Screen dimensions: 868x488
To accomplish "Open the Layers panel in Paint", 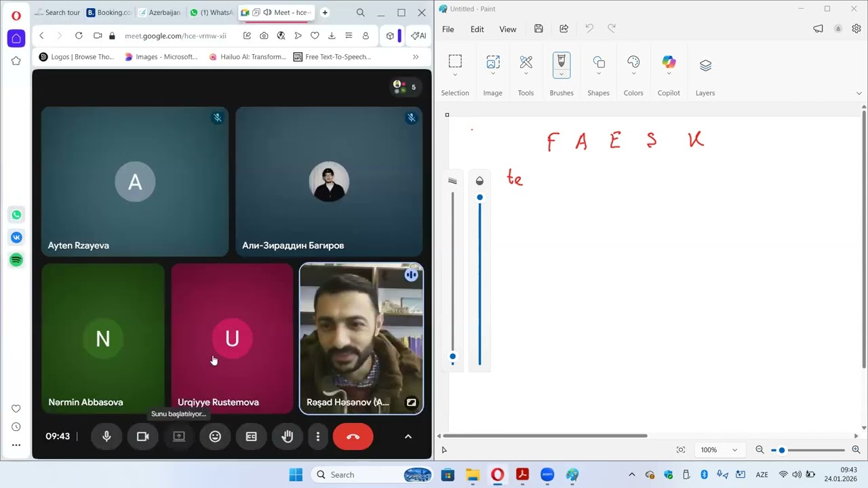I will click(705, 65).
